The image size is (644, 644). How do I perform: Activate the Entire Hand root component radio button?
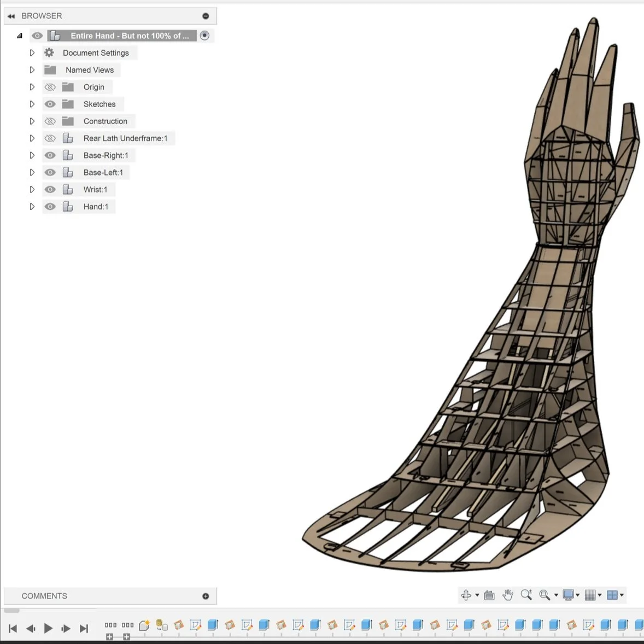click(x=204, y=36)
